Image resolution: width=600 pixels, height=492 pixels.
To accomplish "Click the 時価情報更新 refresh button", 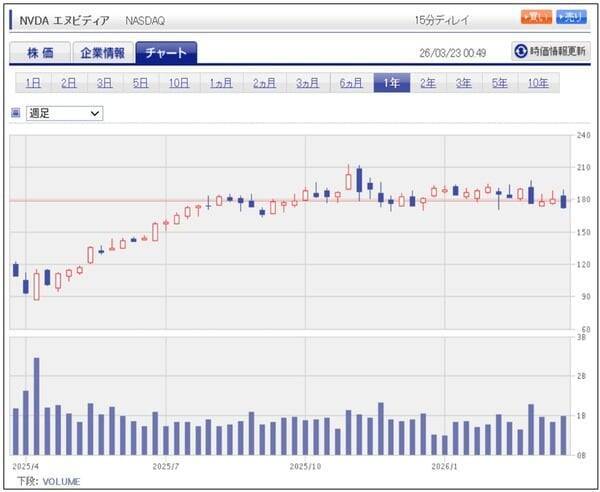I will (x=551, y=51).
